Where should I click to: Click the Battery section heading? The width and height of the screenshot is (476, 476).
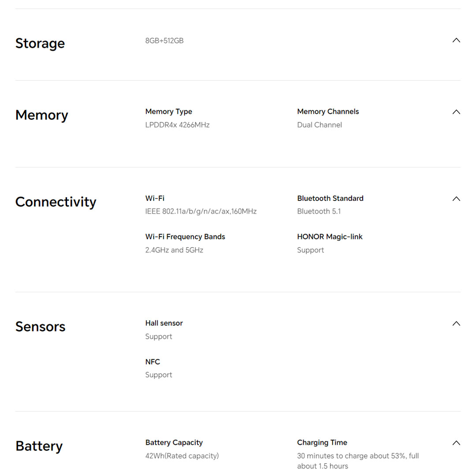pyautogui.click(x=39, y=446)
